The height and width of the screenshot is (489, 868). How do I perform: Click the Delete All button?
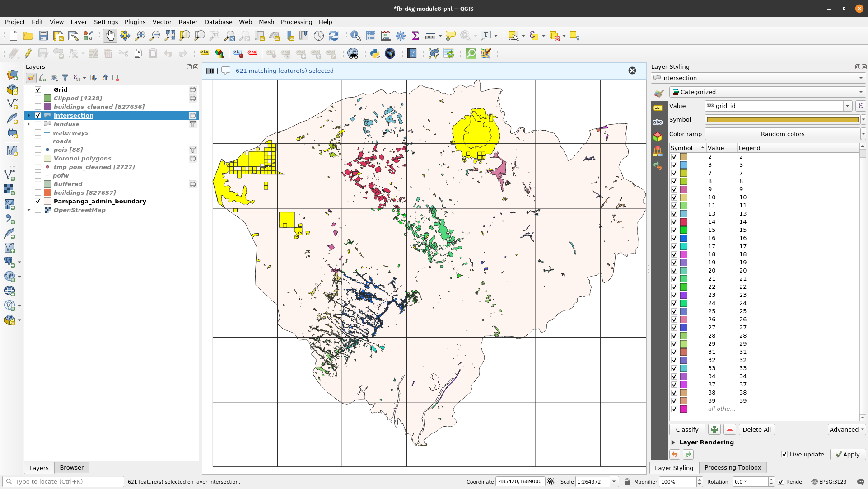click(x=756, y=429)
